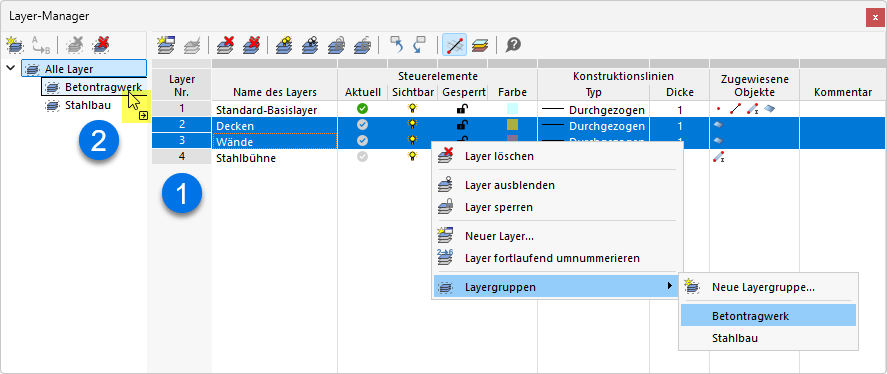Select the Betontragwerk group in the tree
Viewport: 887px width, 374px height.
(x=93, y=87)
